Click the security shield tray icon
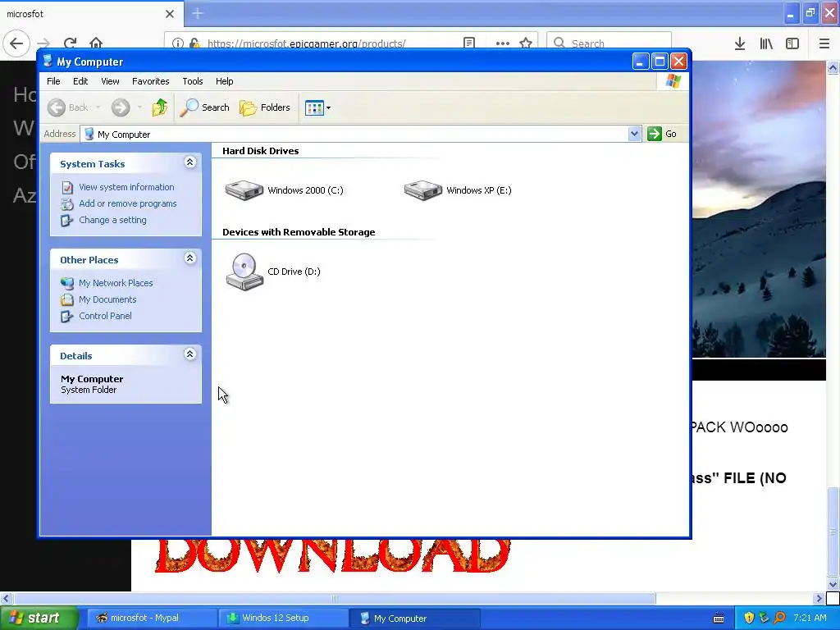The height and width of the screenshot is (630, 840). click(x=749, y=618)
